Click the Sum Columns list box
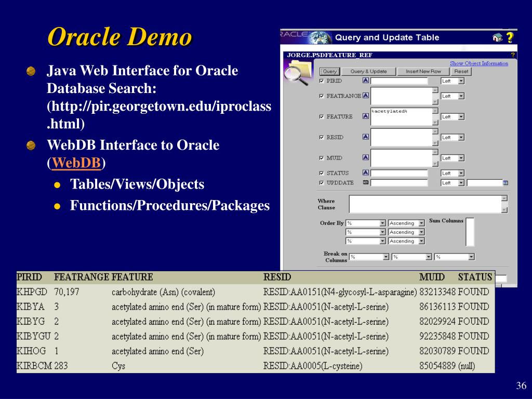This screenshot has width=532, height=399. [470, 232]
